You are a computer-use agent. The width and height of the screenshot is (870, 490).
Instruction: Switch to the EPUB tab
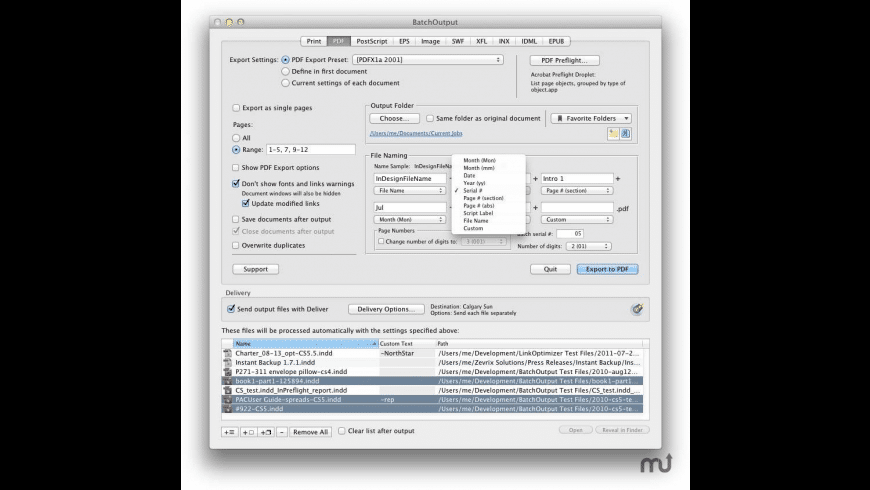coord(556,42)
